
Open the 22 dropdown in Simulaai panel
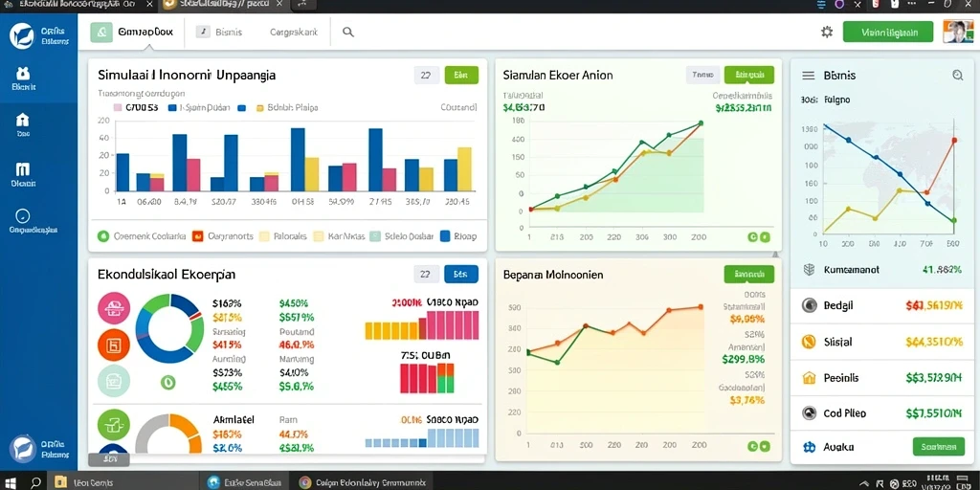426,76
